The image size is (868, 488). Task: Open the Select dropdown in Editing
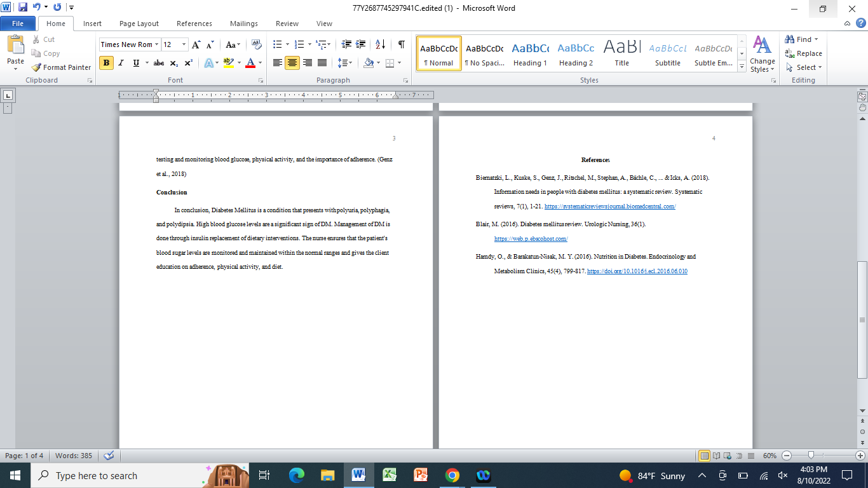tap(804, 67)
